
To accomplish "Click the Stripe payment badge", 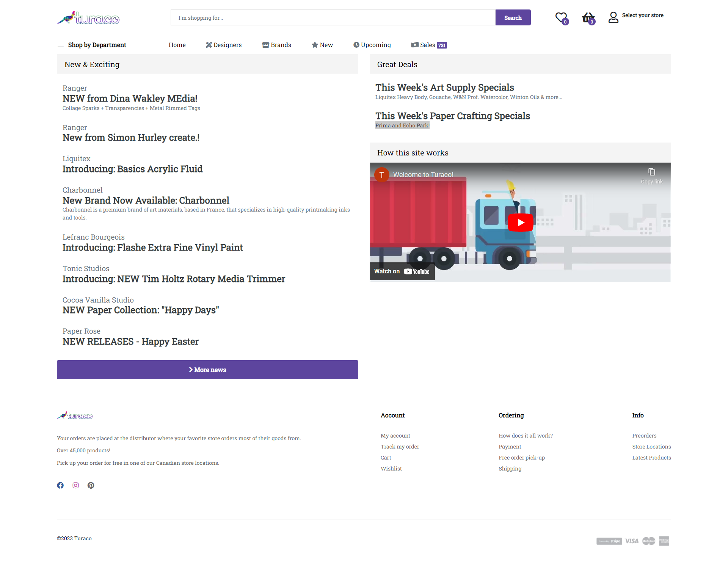I will click(x=609, y=541).
